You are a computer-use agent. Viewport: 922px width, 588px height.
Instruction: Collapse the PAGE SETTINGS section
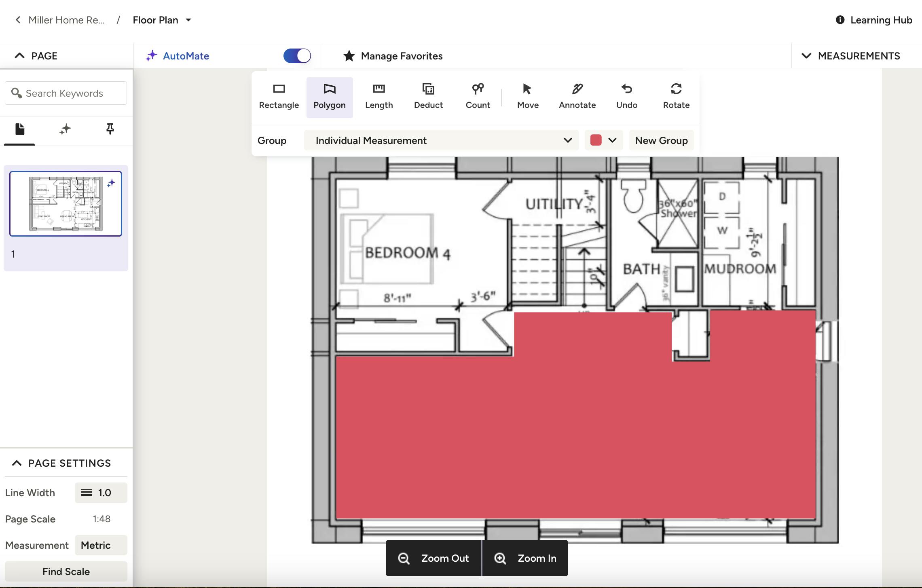click(x=17, y=463)
